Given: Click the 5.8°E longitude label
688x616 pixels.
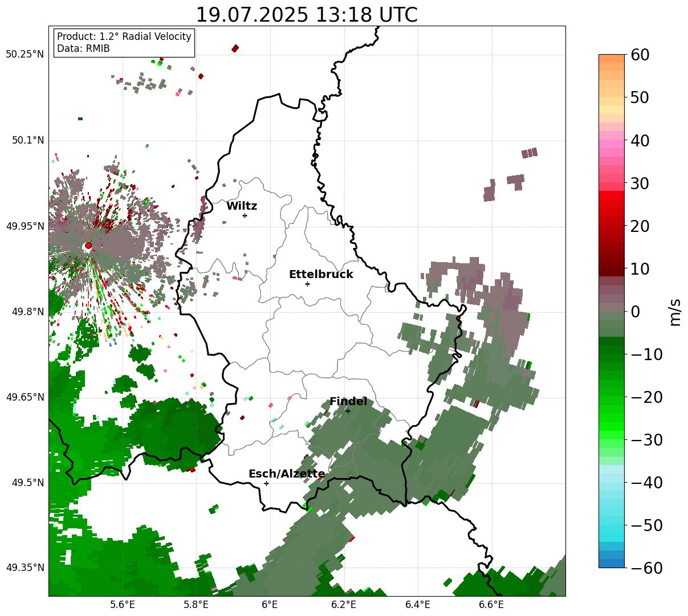Looking at the screenshot, I should pos(196,605).
